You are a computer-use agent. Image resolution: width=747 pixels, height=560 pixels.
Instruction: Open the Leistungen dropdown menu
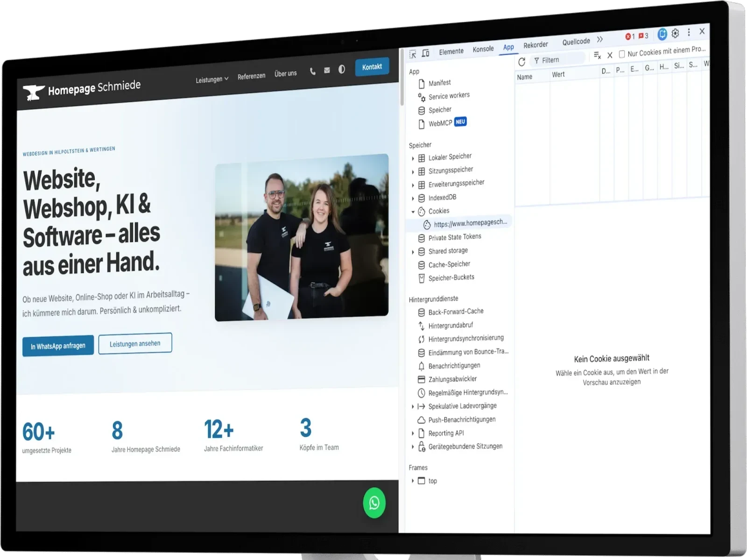point(212,79)
